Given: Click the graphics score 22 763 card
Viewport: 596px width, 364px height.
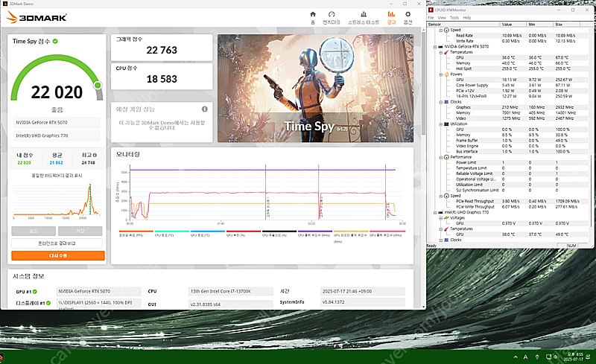Looking at the screenshot, I should [162, 48].
